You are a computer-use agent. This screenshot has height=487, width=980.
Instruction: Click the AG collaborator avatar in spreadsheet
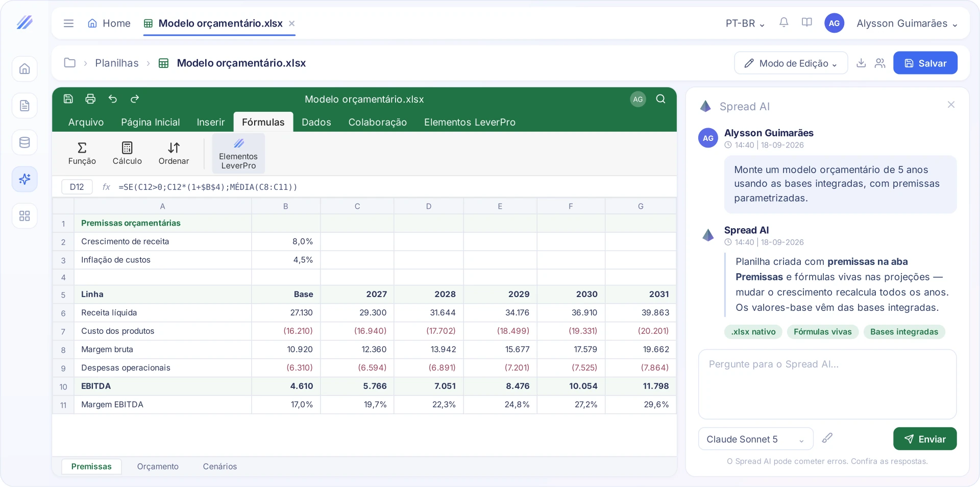click(x=638, y=99)
